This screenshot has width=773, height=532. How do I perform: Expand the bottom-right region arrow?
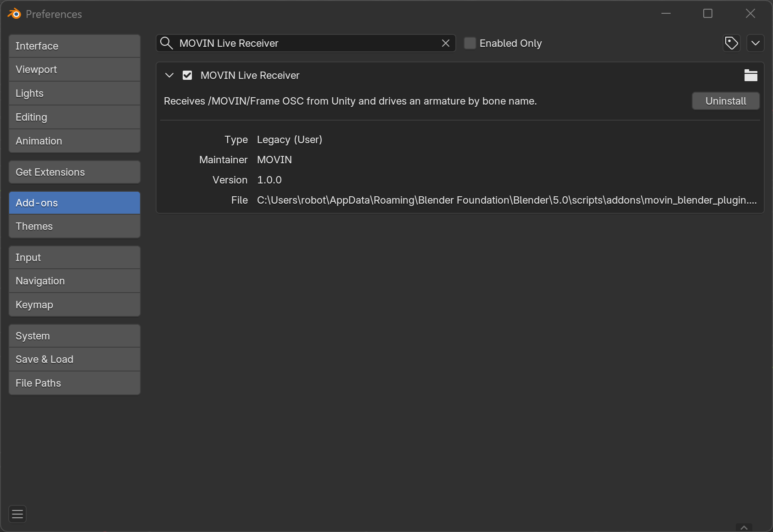(744, 527)
